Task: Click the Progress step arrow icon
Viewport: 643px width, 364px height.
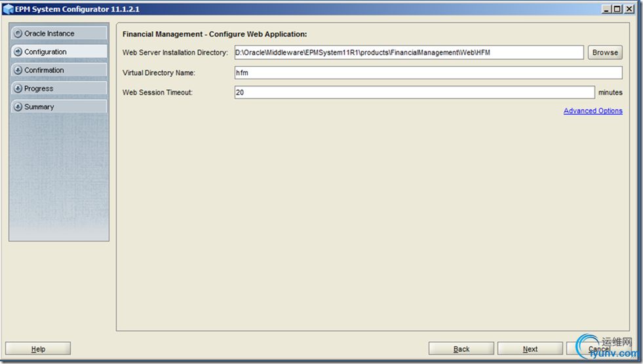Action: pos(18,88)
